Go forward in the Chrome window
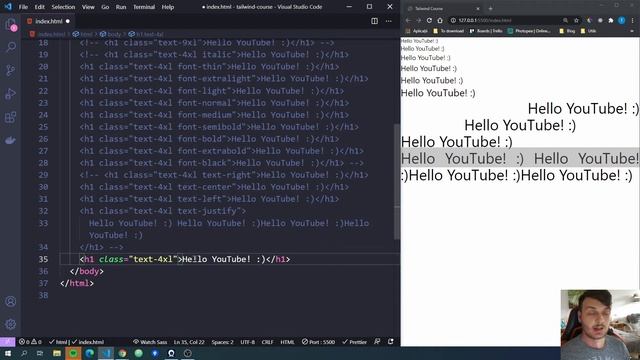The height and width of the screenshot is (360, 640). pos(418,20)
